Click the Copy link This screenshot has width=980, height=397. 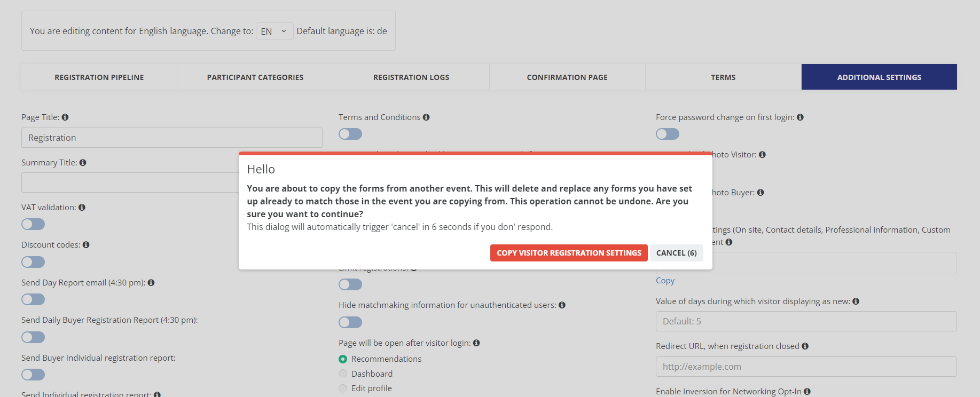click(665, 281)
